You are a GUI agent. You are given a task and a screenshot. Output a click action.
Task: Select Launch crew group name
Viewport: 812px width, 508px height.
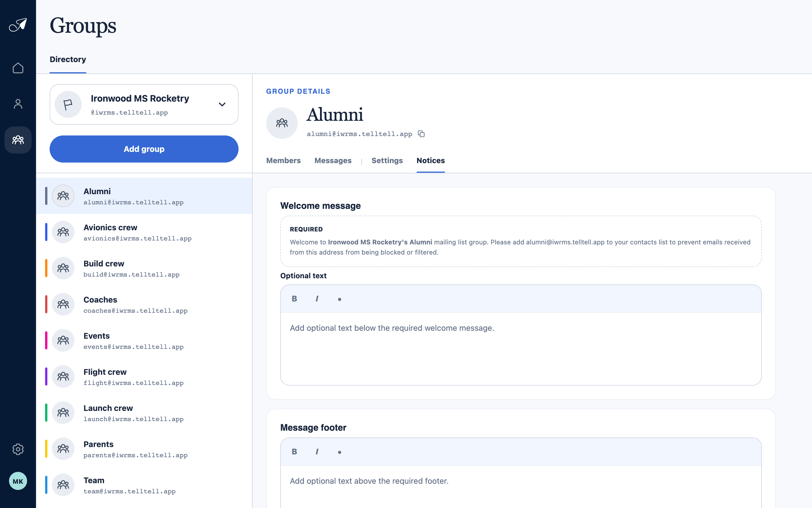click(x=108, y=408)
